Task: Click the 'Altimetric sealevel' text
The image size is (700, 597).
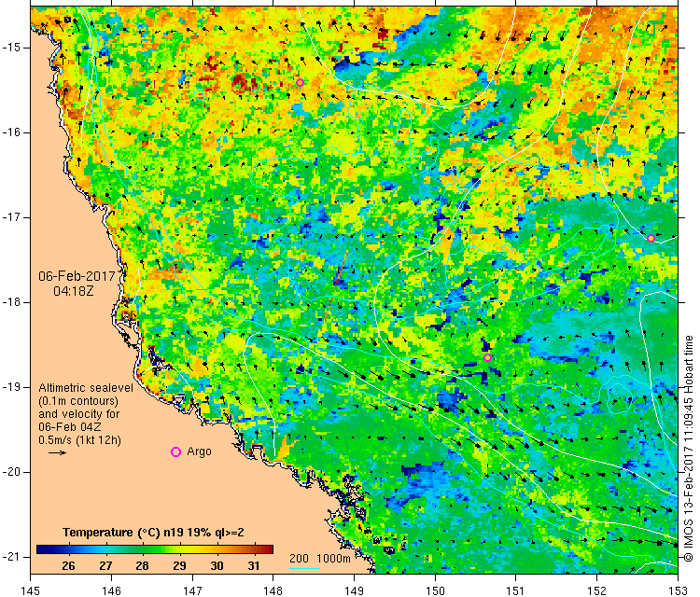Action: (x=86, y=388)
